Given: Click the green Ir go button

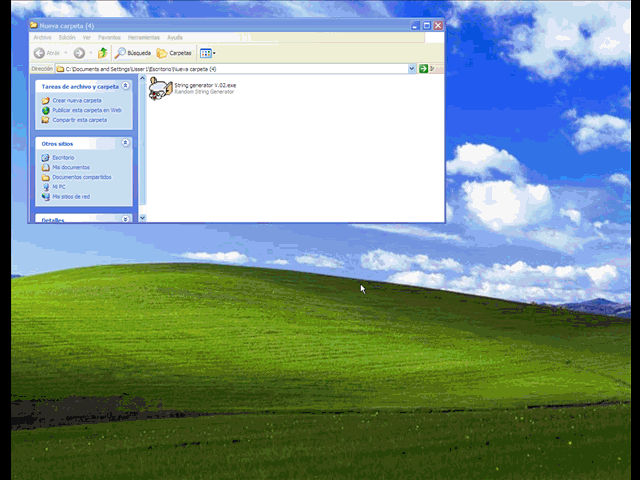Looking at the screenshot, I should click(423, 69).
